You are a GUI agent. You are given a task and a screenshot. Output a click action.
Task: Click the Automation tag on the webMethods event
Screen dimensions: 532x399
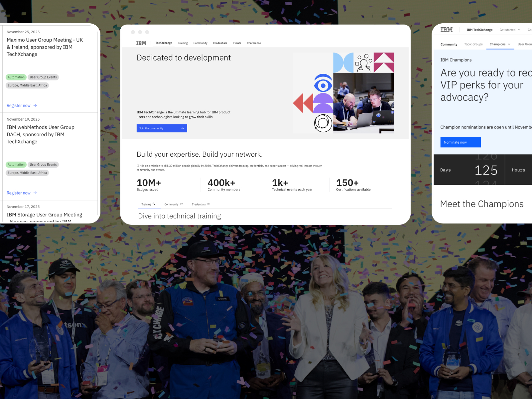(x=16, y=165)
